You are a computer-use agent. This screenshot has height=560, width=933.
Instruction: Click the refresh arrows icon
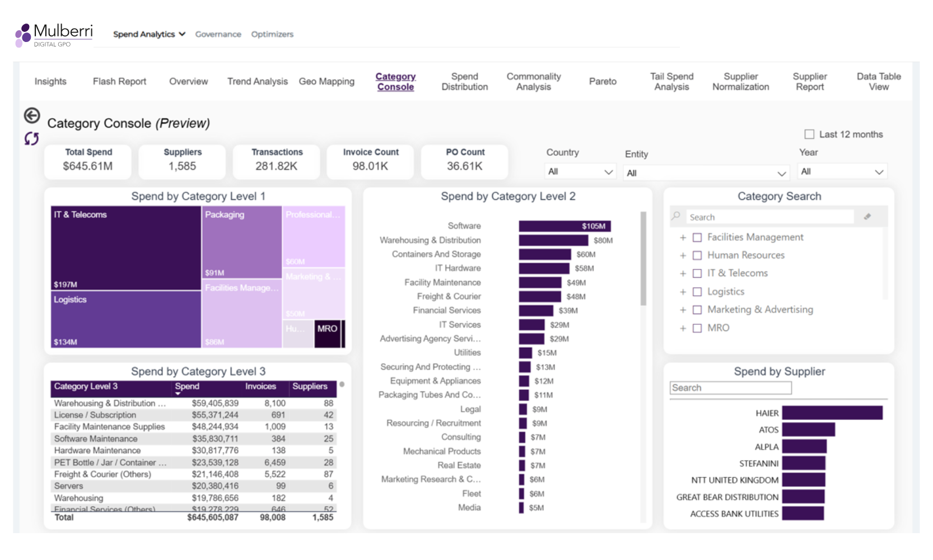31,138
